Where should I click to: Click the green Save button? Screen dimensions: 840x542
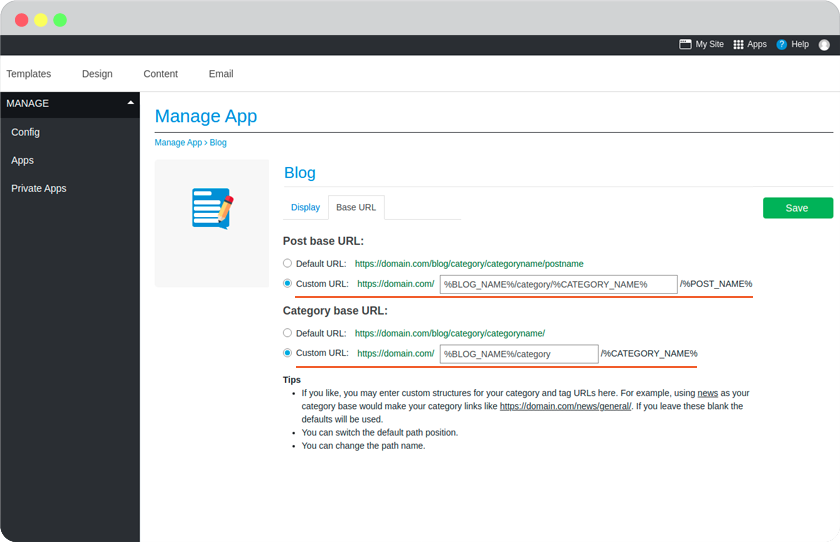click(798, 208)
